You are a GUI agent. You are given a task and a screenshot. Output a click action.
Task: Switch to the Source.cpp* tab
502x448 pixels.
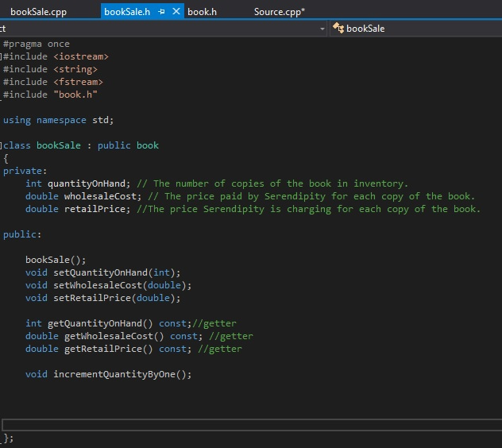(279, 12)
